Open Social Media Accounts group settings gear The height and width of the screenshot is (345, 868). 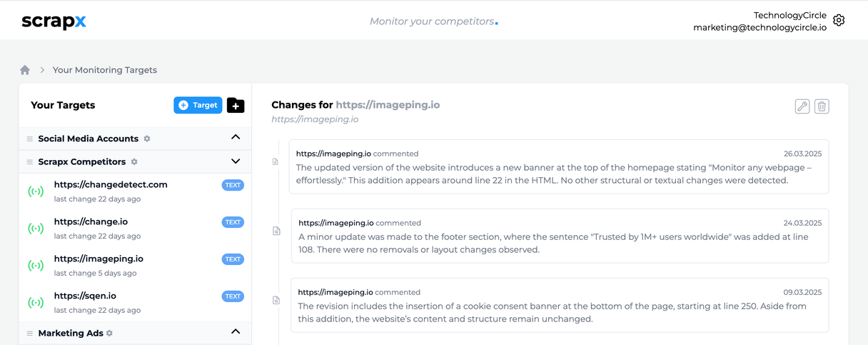(147, 139)
